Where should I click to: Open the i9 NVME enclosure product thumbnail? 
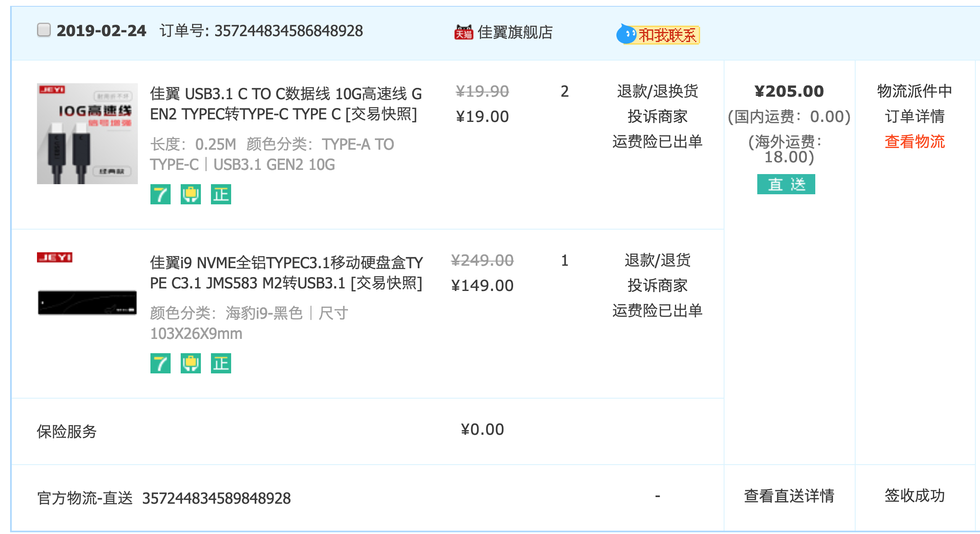click(x=87, y=302)
